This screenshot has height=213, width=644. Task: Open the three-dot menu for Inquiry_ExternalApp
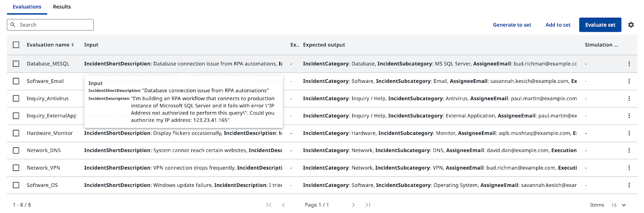tap(629, 116)
